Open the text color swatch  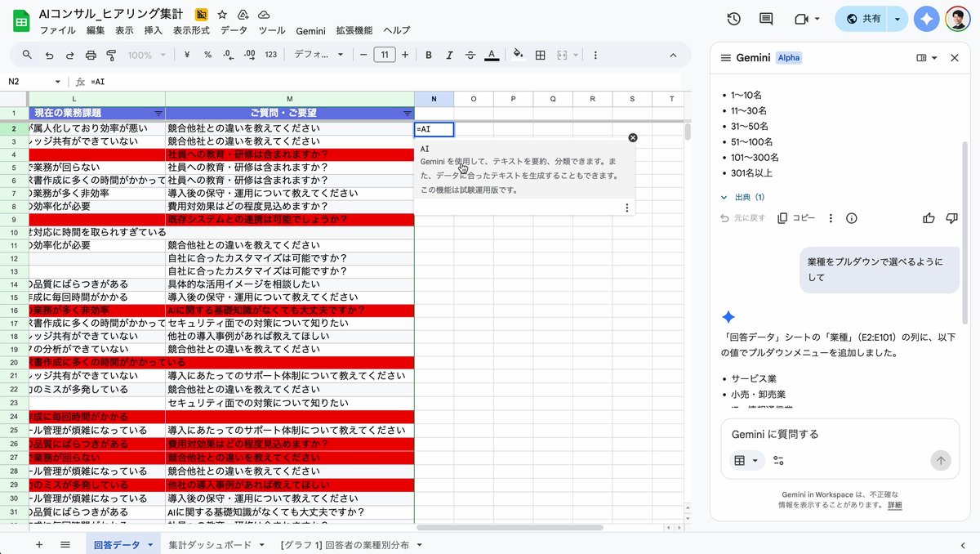coord(490,55)
